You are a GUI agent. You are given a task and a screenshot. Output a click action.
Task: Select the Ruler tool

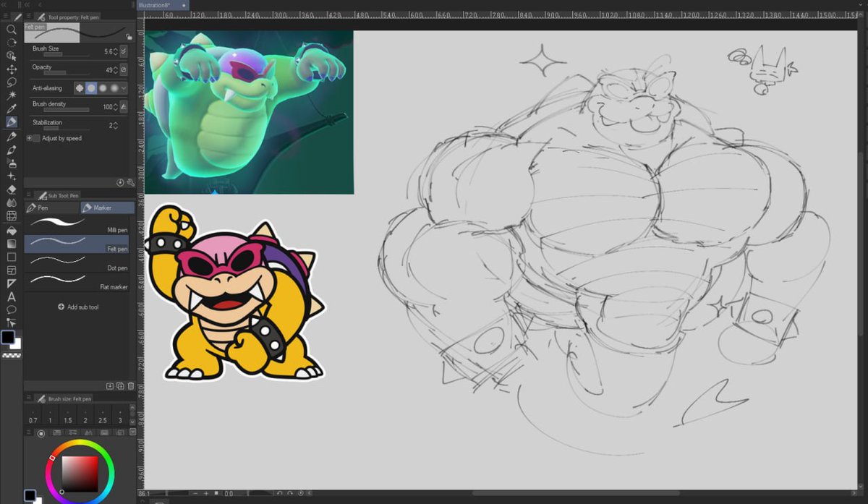[x=12, y=283]
